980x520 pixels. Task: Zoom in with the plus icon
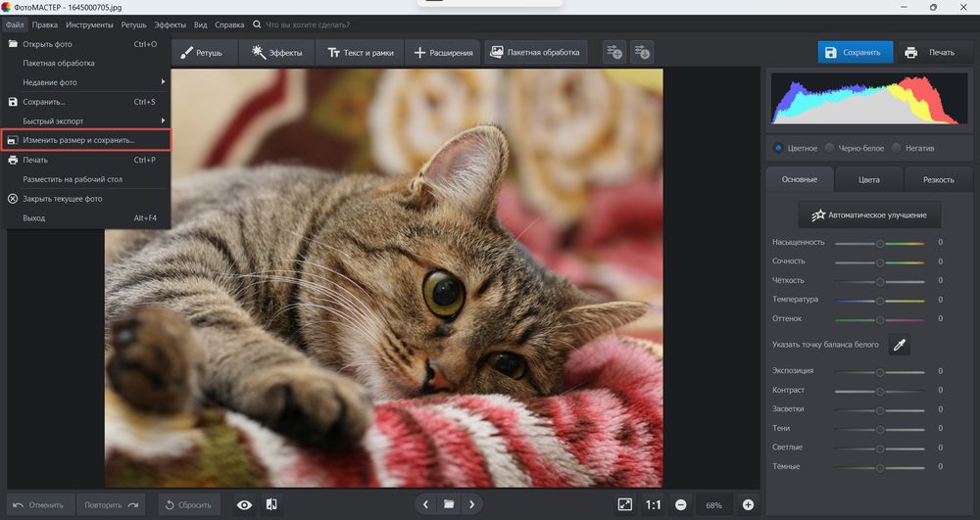click(x=748, y=504)
